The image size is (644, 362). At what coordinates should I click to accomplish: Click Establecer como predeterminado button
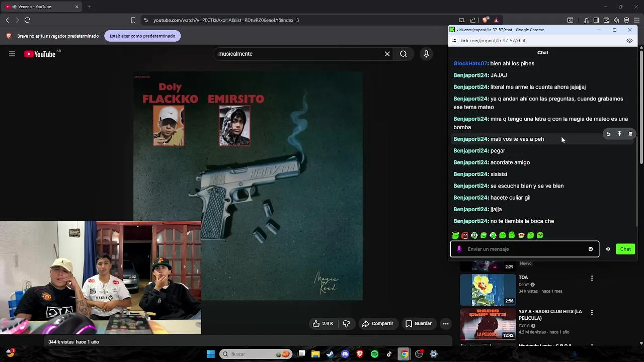tap(142, 36)
